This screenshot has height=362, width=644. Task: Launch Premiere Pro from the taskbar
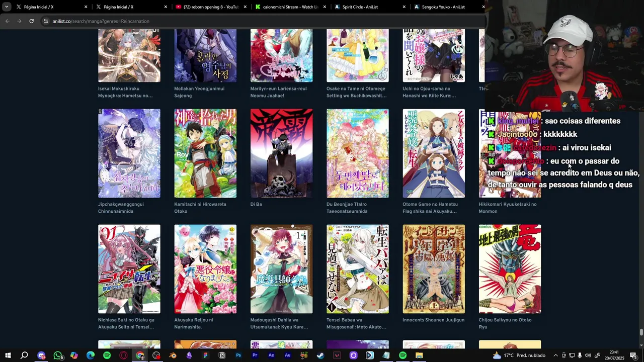pyautogui.click(x=255, y=355)
